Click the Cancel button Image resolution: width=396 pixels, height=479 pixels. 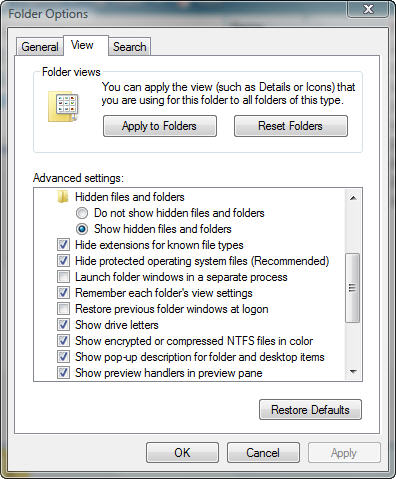click(x=263, y=453)
